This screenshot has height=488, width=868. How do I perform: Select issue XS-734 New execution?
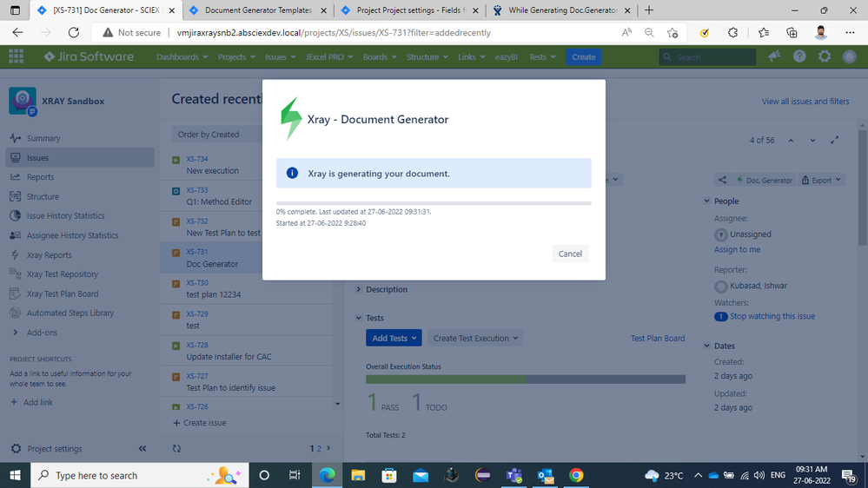point(247,164)
